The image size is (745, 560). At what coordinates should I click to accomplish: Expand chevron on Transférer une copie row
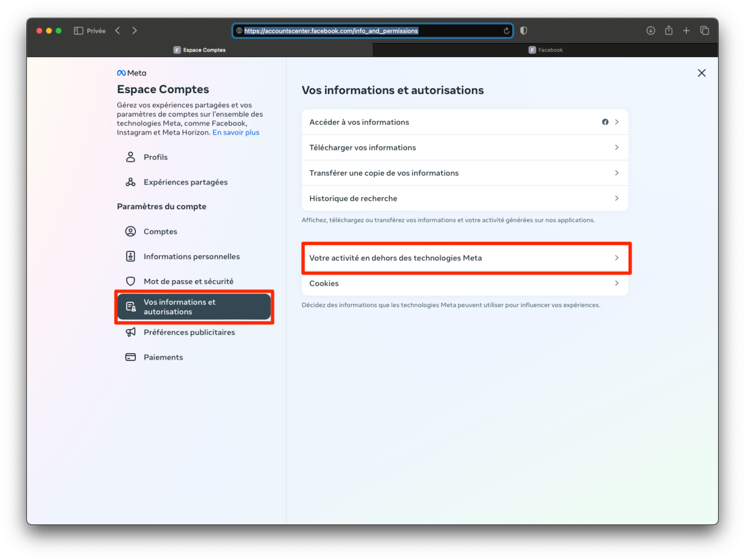pyautogui.click(x=617, y=173)
